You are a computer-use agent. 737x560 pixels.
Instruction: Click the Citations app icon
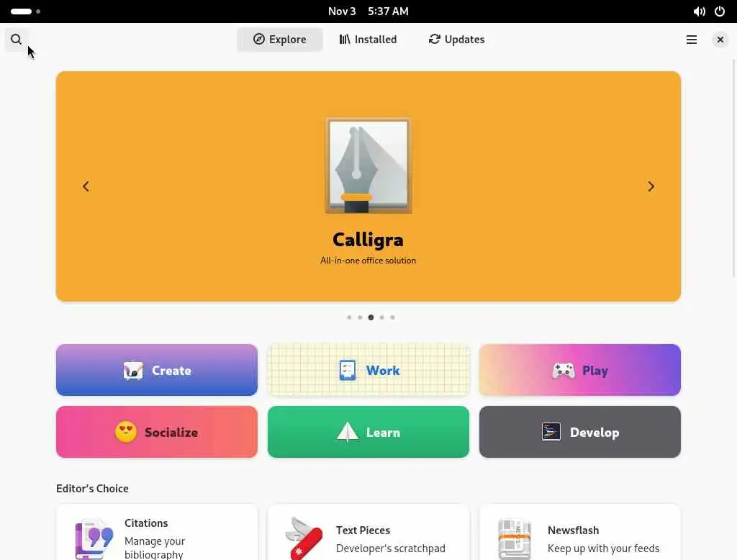pyautogui.click(x=94, y=538)
